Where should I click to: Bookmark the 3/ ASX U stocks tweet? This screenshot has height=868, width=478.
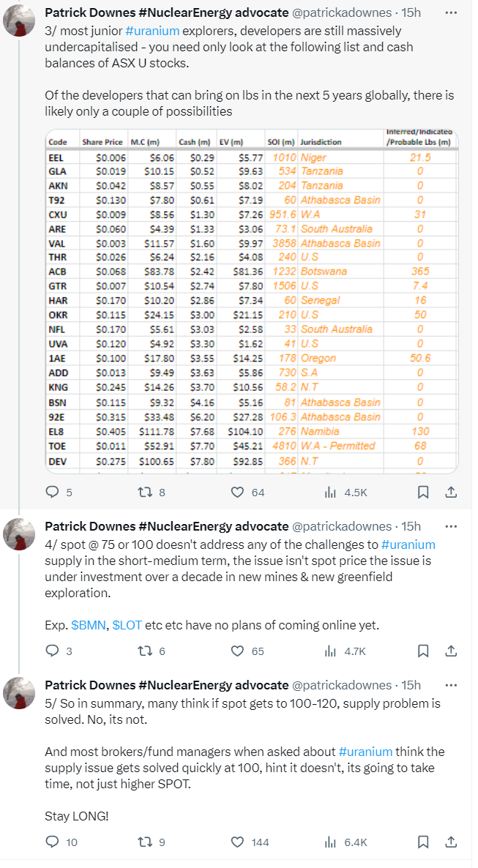click(x=423, y=493)
